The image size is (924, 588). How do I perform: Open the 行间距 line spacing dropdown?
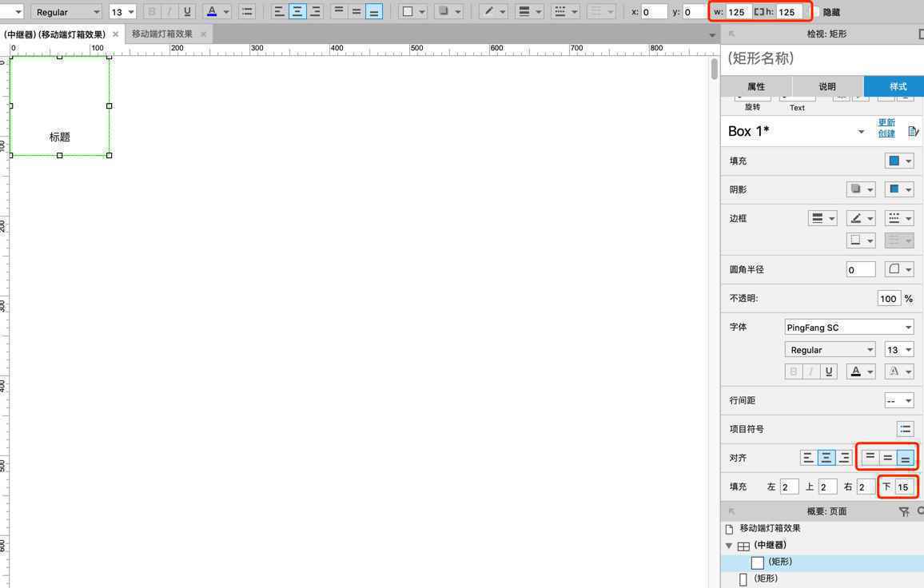(899, 400)
